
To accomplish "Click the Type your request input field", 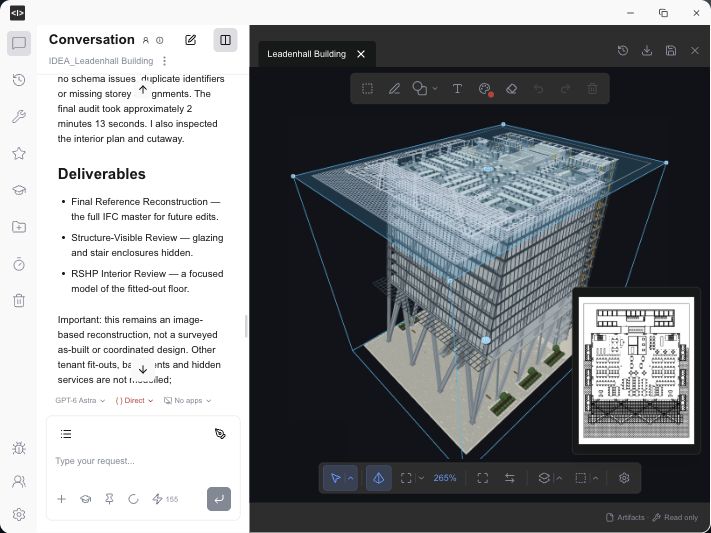I will (x=143, y=461).
